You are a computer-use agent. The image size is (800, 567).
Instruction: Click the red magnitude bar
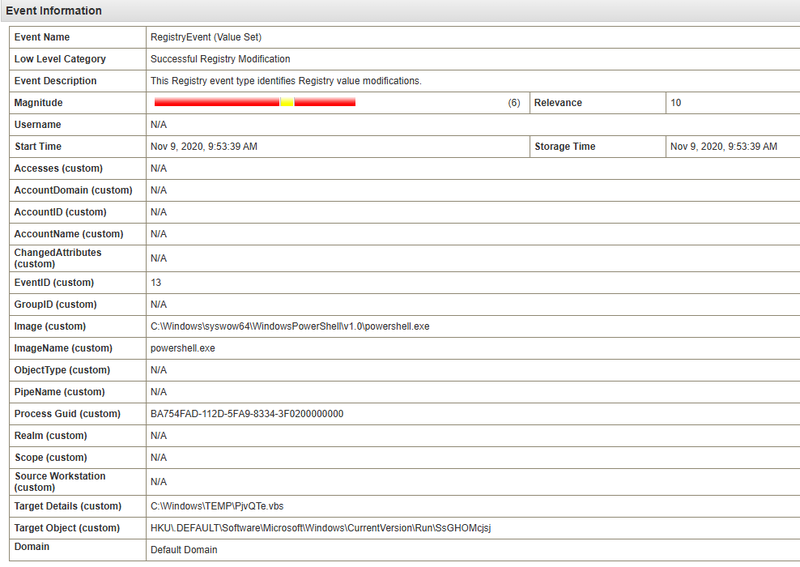pos(215,103)
